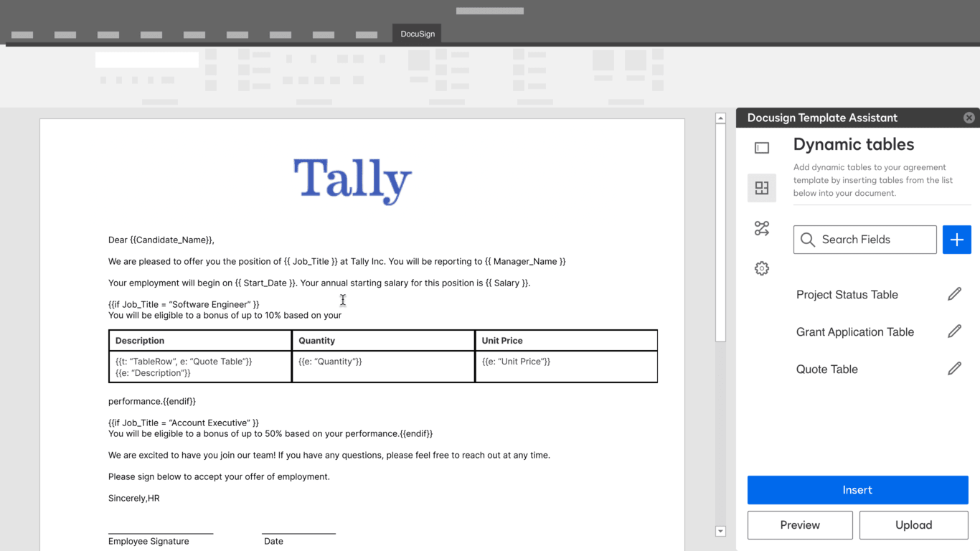Viewport: 980px width, 551px height.
Task: Open the fields panel icon in sidebar
Action: click(x=762, y=148)
